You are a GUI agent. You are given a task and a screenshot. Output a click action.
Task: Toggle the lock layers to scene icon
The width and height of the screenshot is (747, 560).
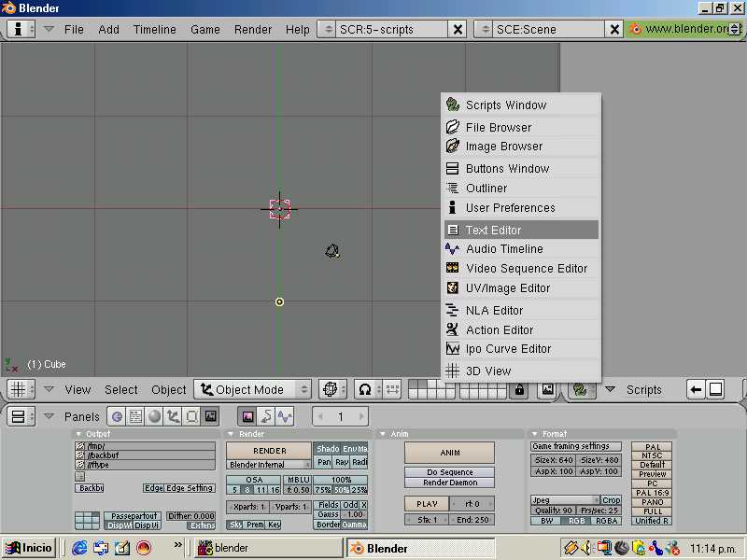pyautogui.click(x=519, y=389)
